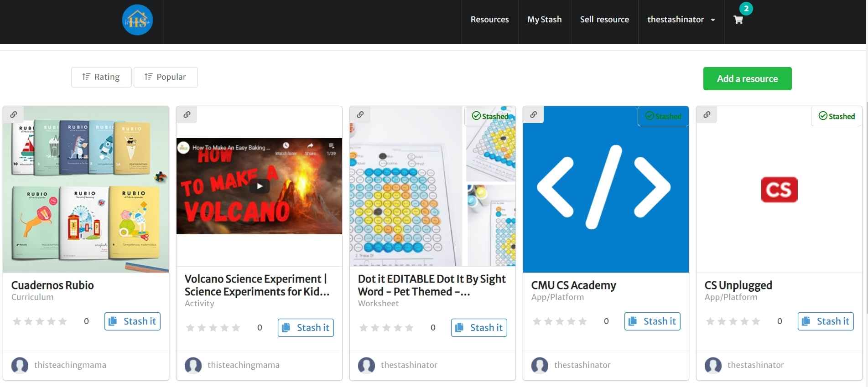Click the Add a resource button
This screenshot has height=387, width=868.
[x=747, y=79]
